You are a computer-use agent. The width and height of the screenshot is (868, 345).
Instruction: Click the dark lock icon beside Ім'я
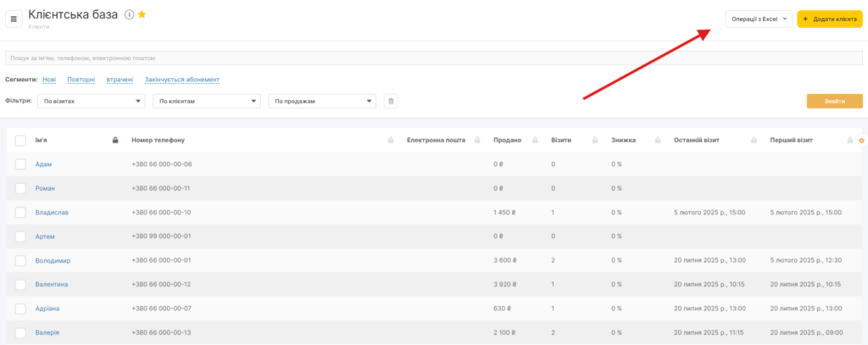[x=114, y=140]
